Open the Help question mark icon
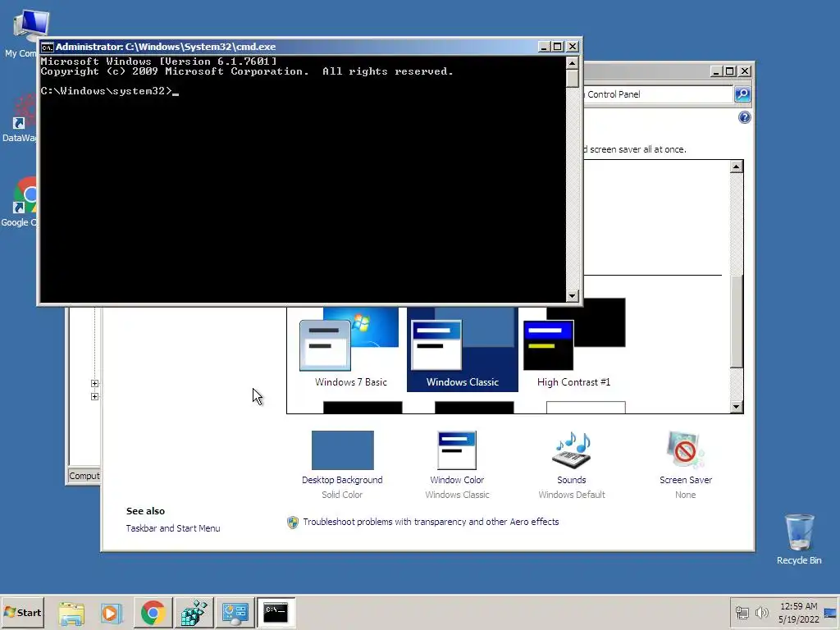The image size is (840, 630). (744, 117)
